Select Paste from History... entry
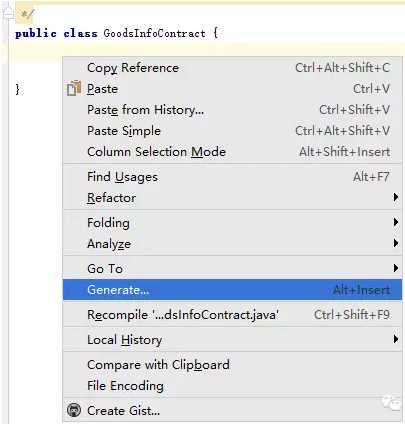Image resolution: width=405 pixels, height=424 pixels. pos(232,110)
